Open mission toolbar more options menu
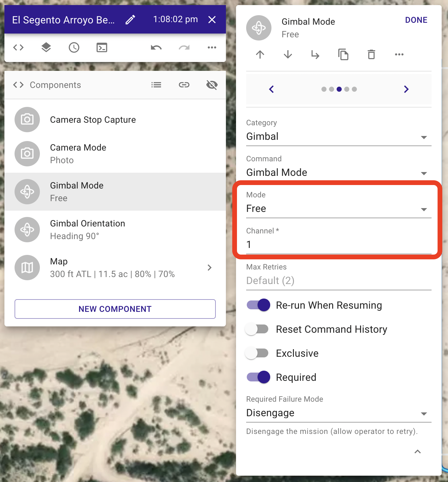 212,47
